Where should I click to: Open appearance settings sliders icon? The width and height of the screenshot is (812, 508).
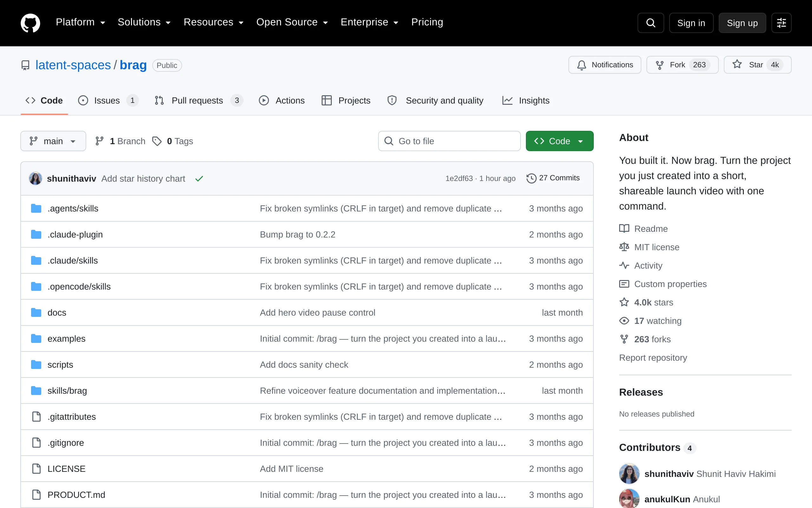tap(781, 23)
